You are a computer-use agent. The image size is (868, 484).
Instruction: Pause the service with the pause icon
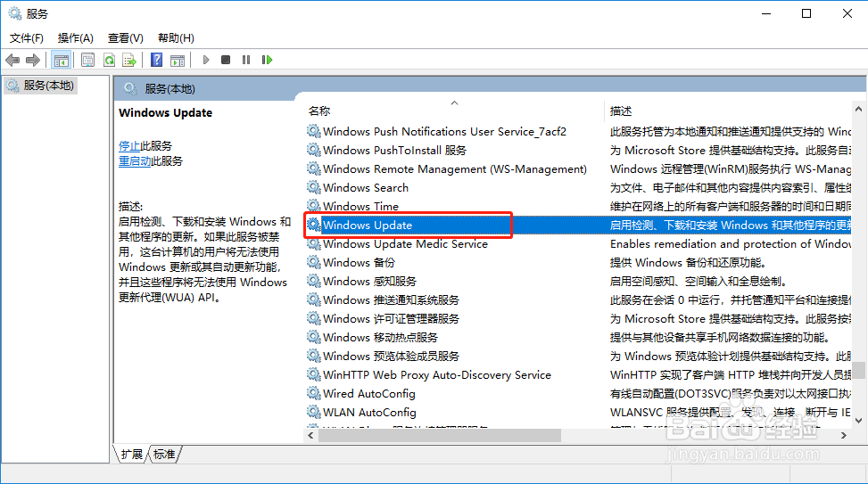point(246,60)
